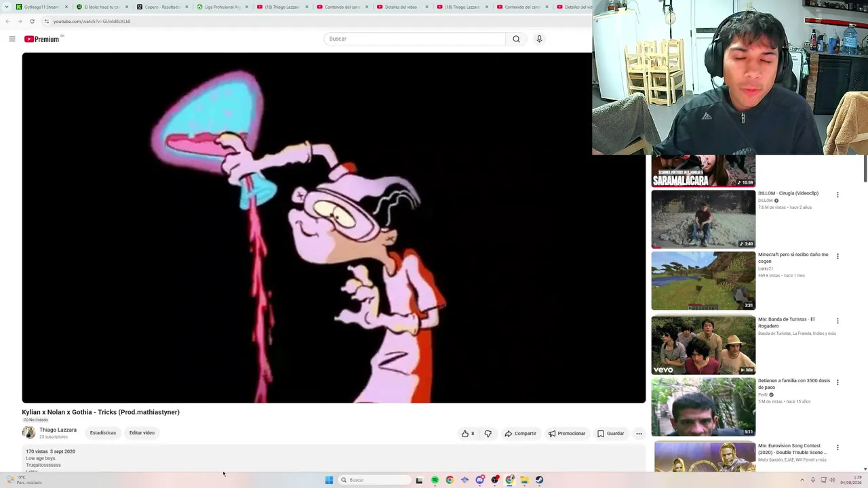Open the YouTube hamburger guide menu
This screenshot has width=868, height=488.
12,39
